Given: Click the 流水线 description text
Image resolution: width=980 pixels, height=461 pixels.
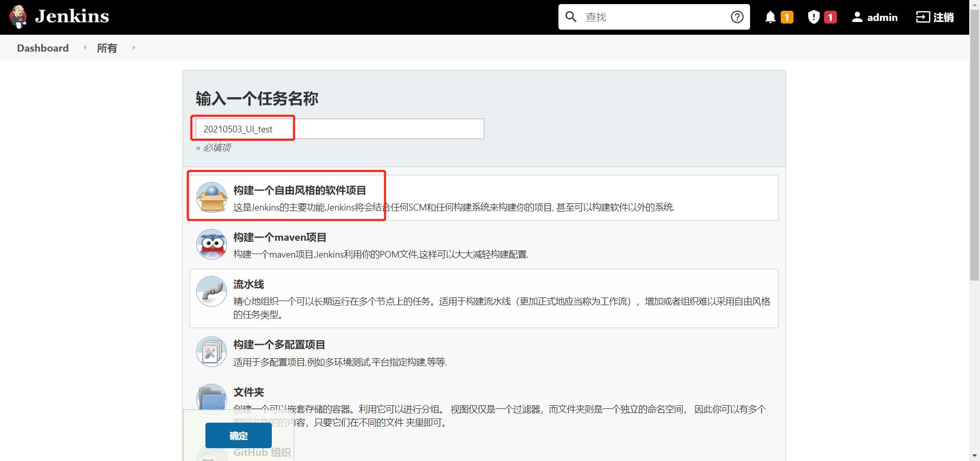Looking at the screenshot, I should tap(502, 308).
